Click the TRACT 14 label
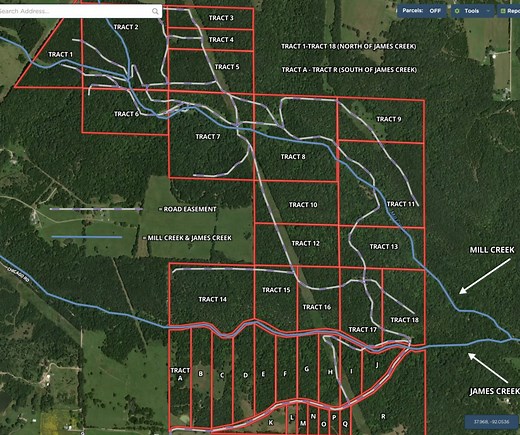This screenshot has width=520, height=435. tap(212, 299)
